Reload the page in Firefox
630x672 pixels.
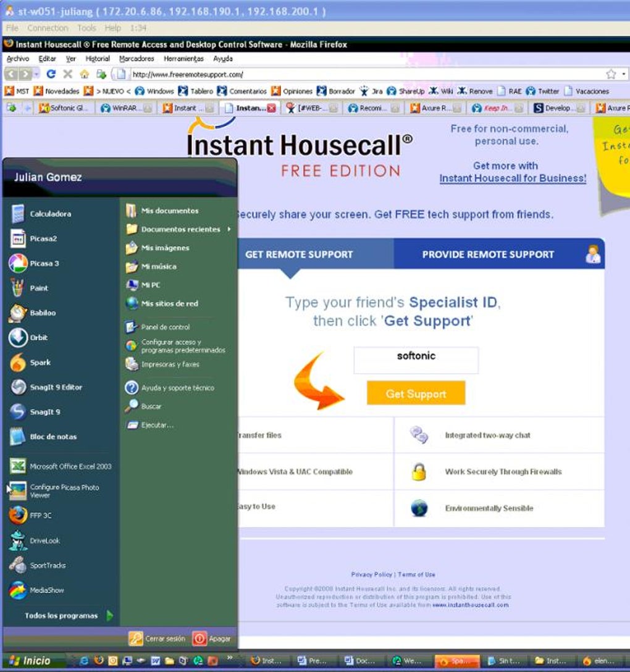click(51, 74)
